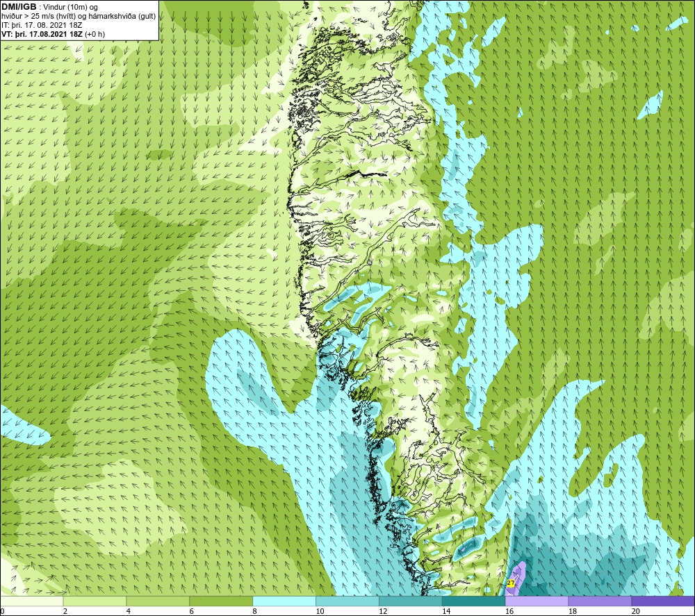Click the scale label 10
This screenshot has height=616, width=695.
[320, 612]
